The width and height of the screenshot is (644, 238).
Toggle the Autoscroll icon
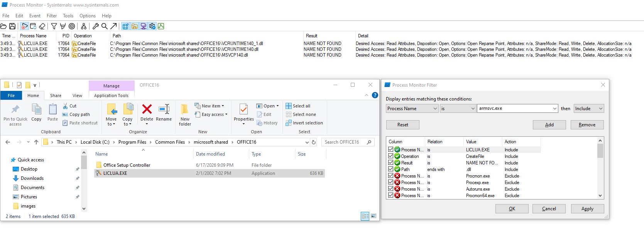tap(33, 26)
